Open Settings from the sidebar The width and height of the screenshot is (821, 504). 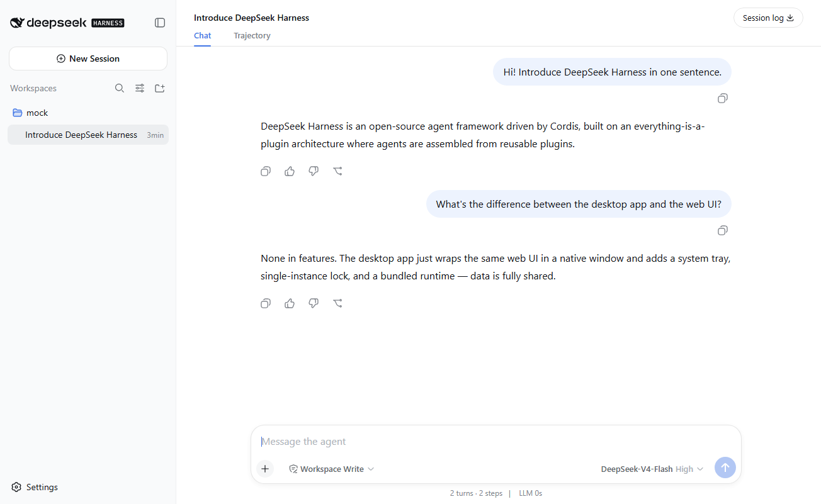[35, 487]
